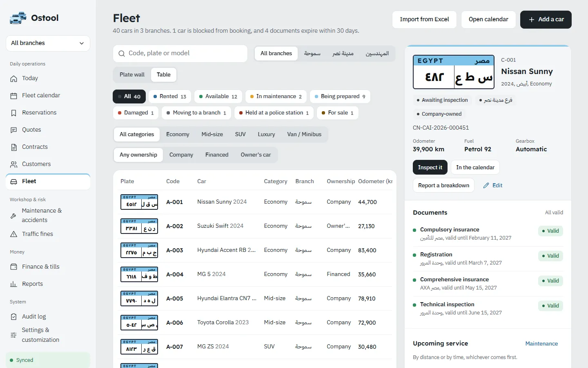Open Audit log in the sidebar
The image size is (588, 368).
point(48,316)
